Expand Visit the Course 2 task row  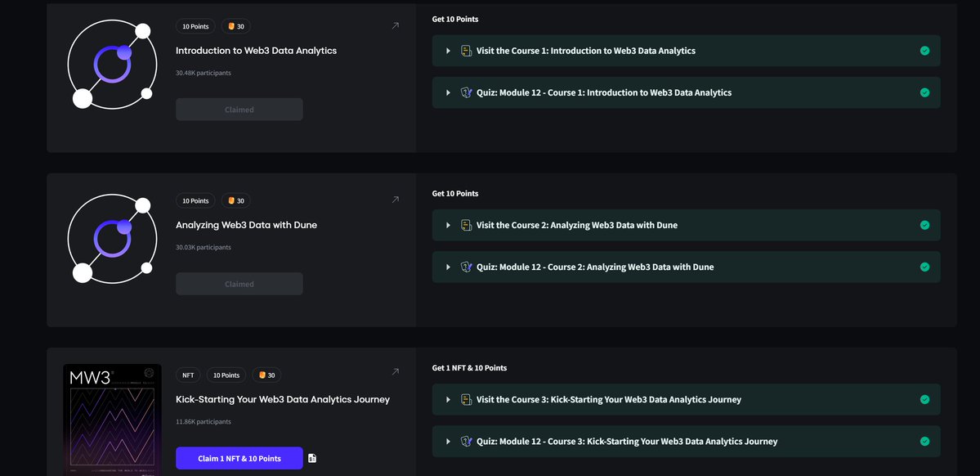click(x=448, y=225)
